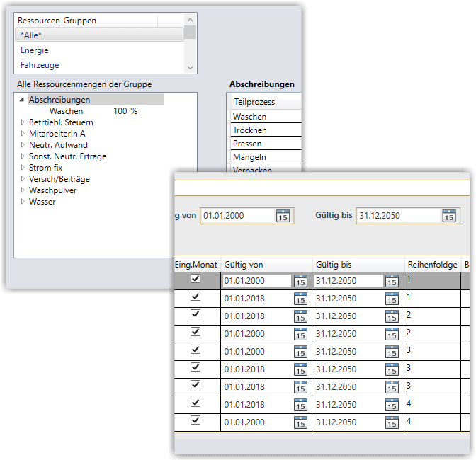Click scroll-up arrow of Ressourcen-Gruppen list
This screenshot has height=460, width=476.
coord(191,20)
